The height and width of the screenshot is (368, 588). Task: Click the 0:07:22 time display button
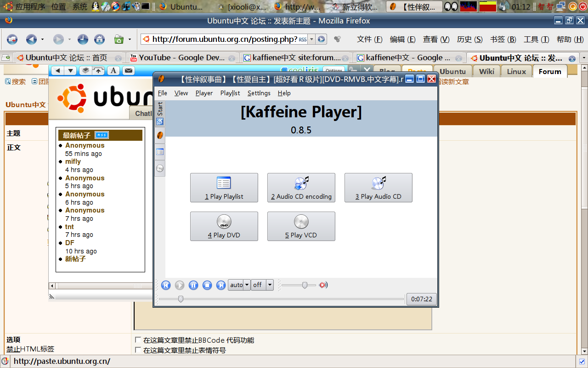422,299
